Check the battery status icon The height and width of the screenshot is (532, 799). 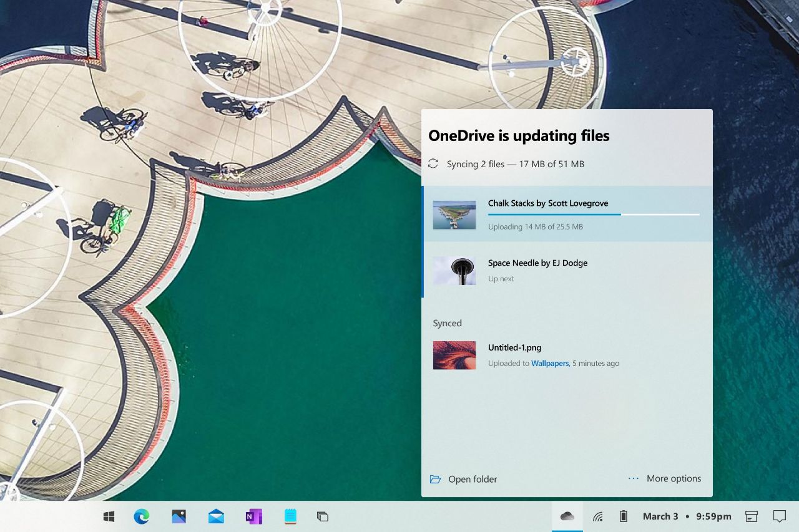(x=623, y=516)
